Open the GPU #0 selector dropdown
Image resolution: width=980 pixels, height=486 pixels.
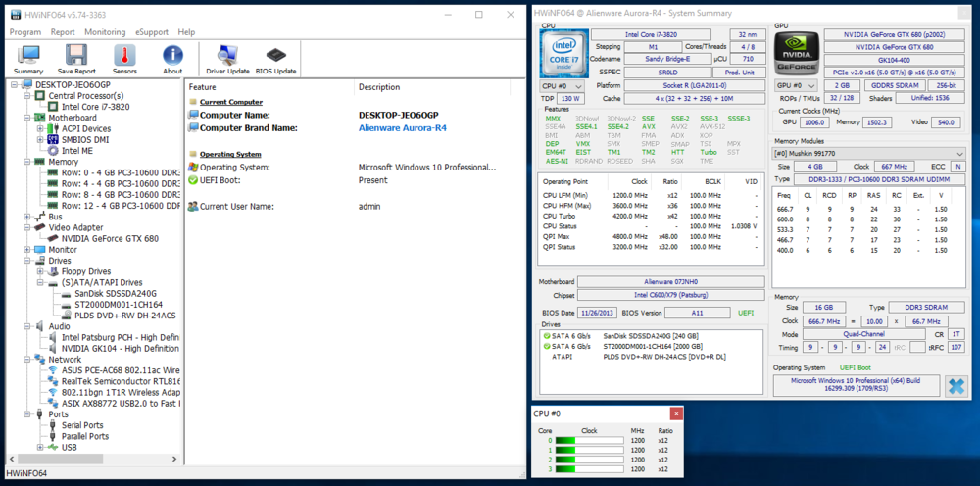[x=798, y=85]
